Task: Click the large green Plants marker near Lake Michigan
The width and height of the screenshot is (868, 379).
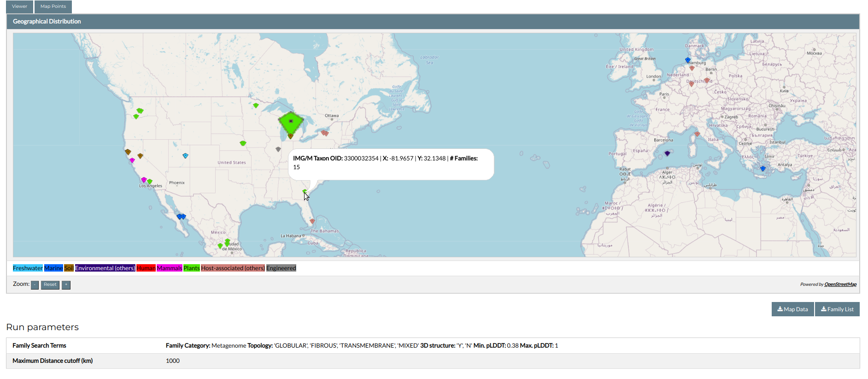Action: point(291,122)
